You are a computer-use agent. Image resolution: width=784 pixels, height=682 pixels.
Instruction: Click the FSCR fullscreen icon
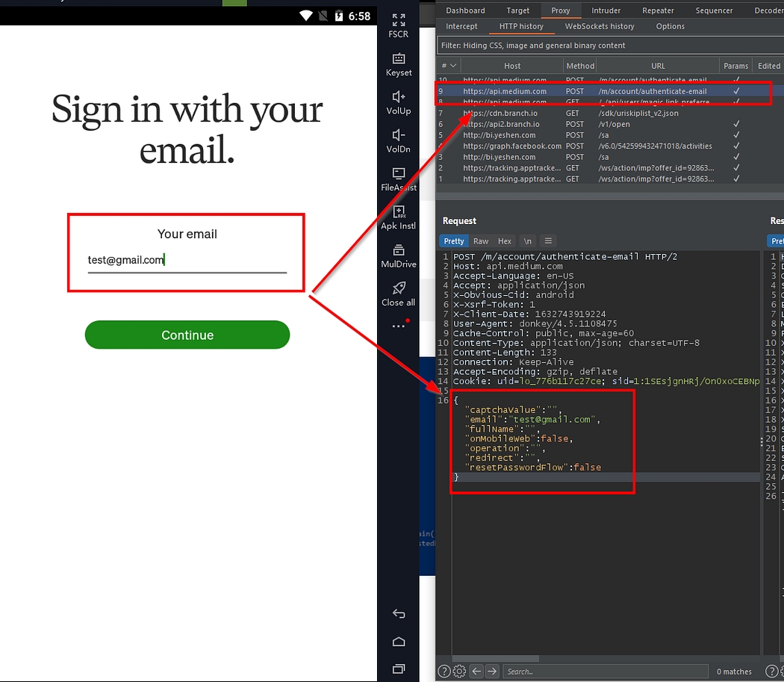click(399, 20)
